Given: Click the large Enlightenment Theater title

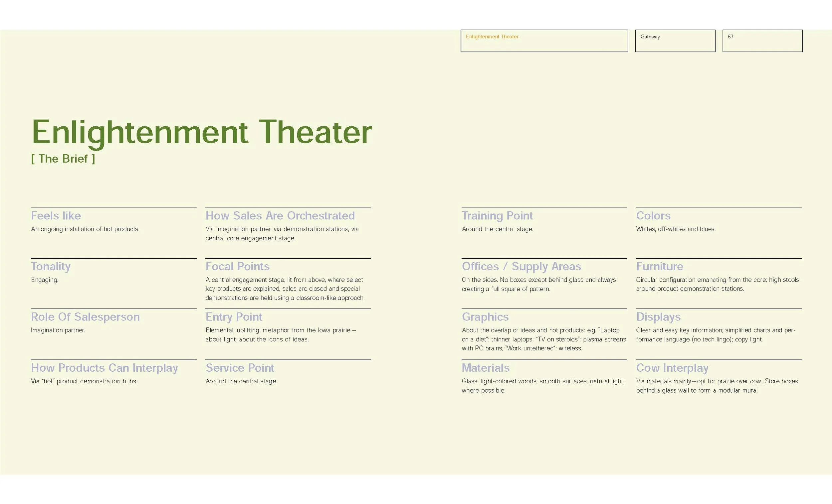Looking at the screenshot, I should 202,132.
